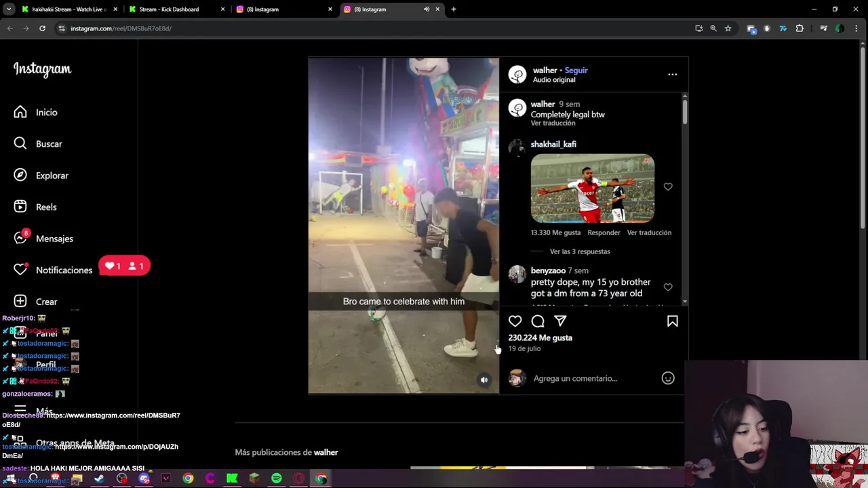
Task: Click the Instagram logo
Action: coord(42,69)
